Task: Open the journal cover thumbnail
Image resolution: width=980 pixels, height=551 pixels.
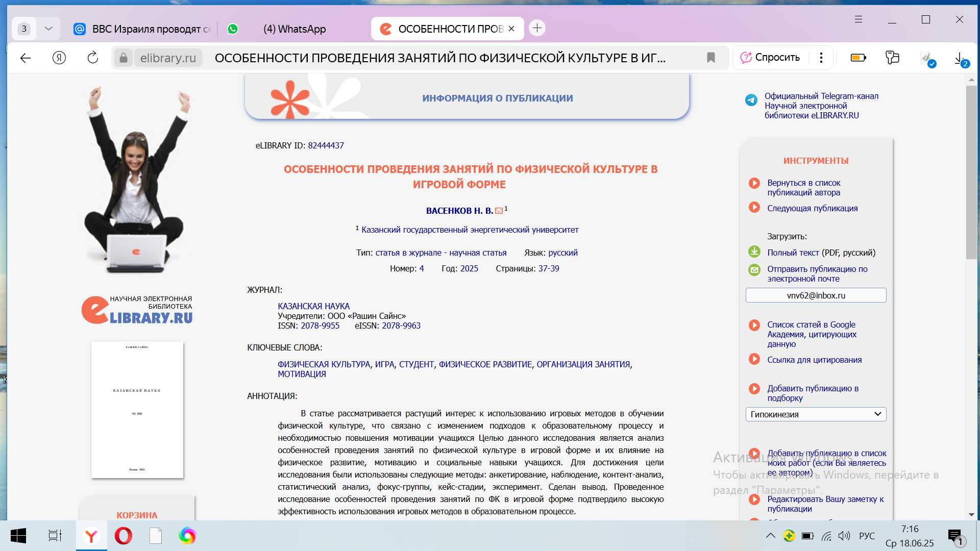Action: click(137, 410)
